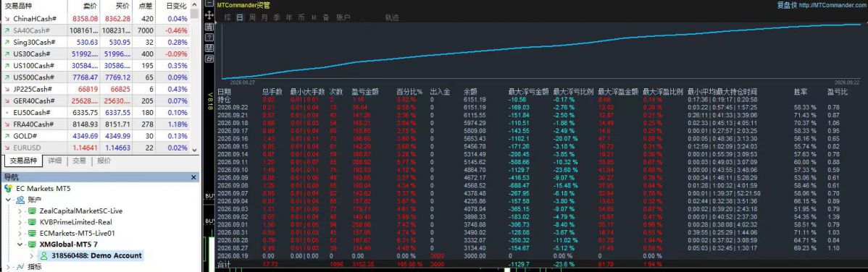Viewport: 868px width, 272px height.
Task: Click the server icon beside KVBPrimeLimited-Real
Action: tap(32, 221)
